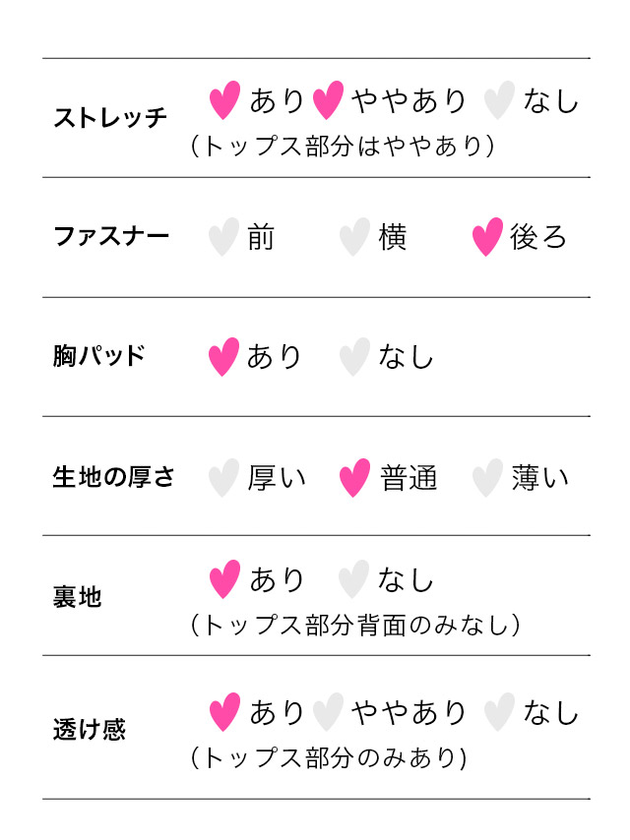630x840 pixels.
Task: Select the gray heart next to 厚い
Action: click(x=224, y=478)
